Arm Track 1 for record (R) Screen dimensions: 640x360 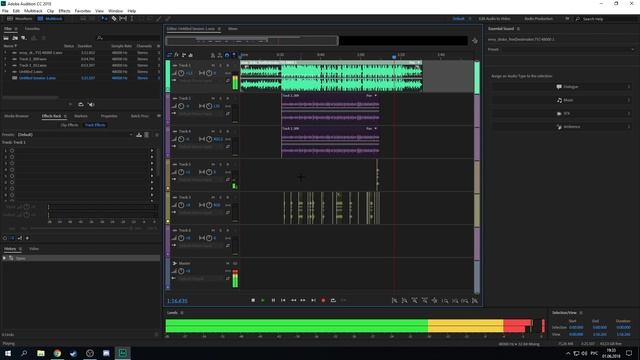pyautogui.click(x=228, y=66)
